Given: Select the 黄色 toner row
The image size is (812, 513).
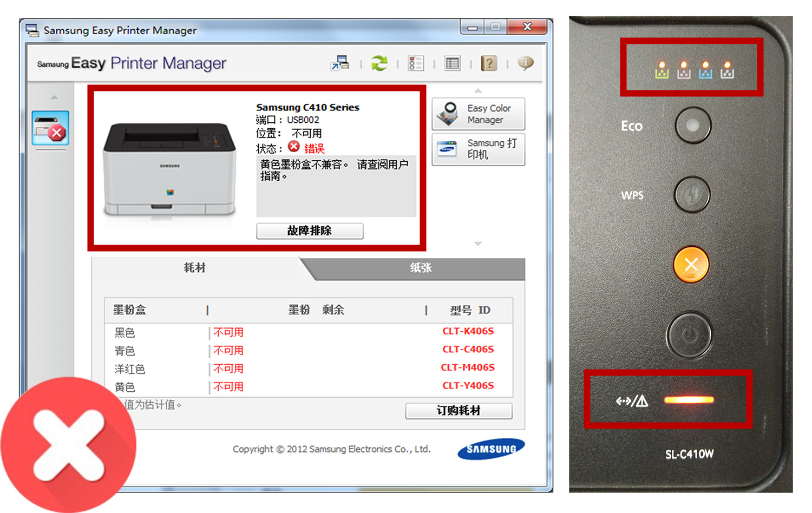Looking at the screenshot, I should [308, 387].
